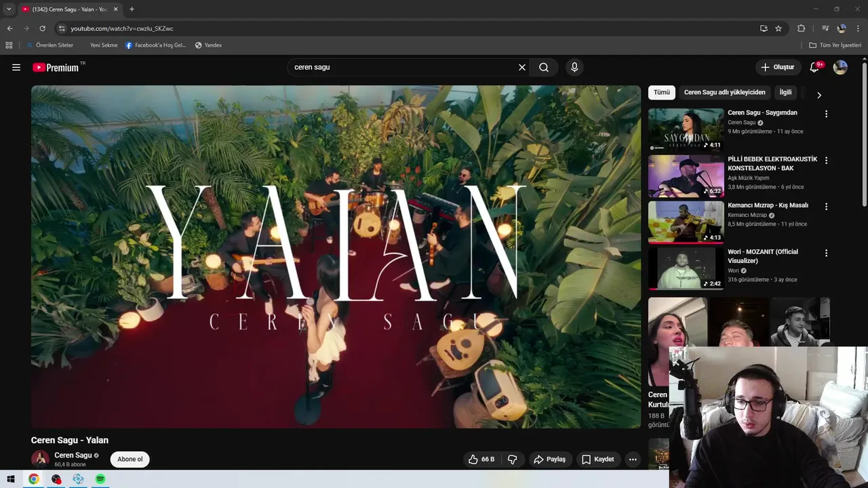Click the youtube.com address bar URL

pyautogui.click(x=122, y=28)
